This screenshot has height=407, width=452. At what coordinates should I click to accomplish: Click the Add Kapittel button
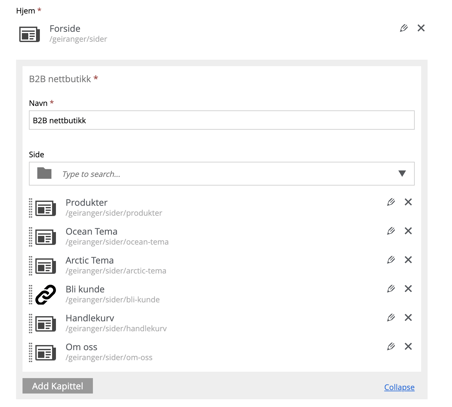click(58, 386)
